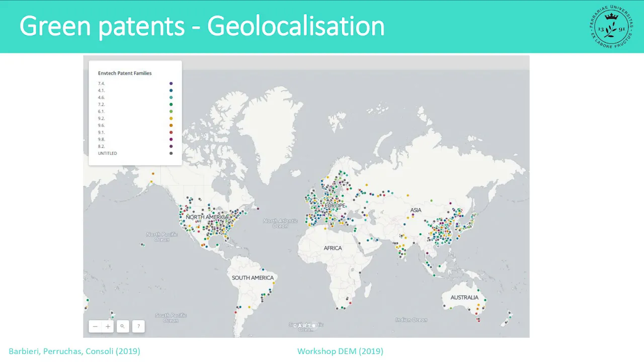Click the 'Indian Ocean' map label
The image size is (644, 362).
click(x=411, y=320)
